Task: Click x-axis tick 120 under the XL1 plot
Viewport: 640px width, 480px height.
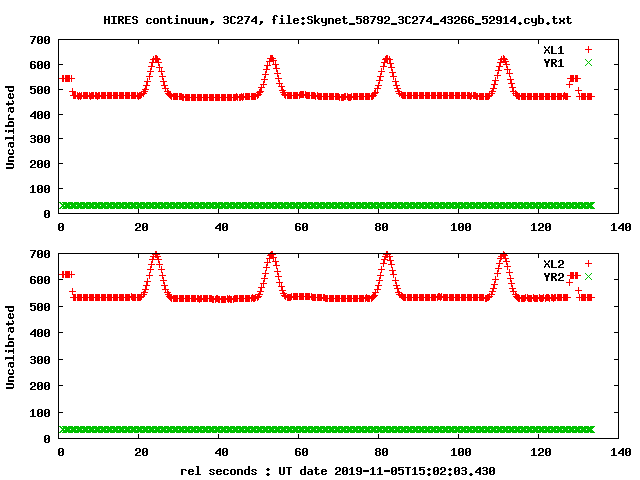Action: [x=541, y=227]
